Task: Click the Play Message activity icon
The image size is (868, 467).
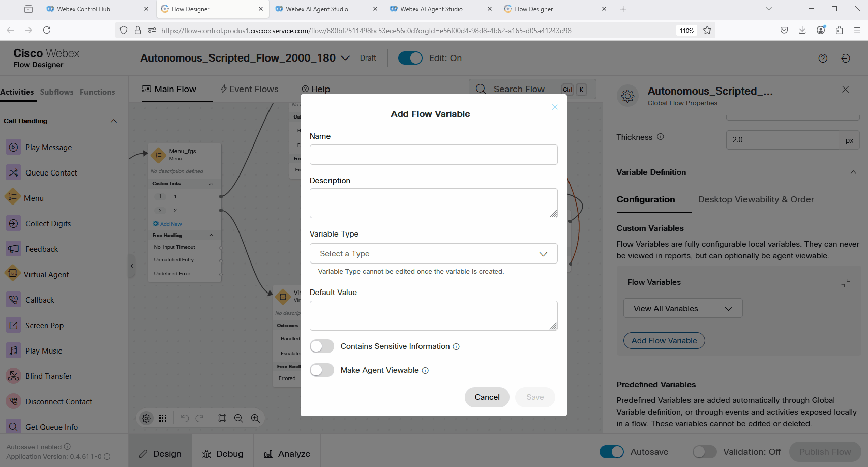Action: [x=13, y=147]
